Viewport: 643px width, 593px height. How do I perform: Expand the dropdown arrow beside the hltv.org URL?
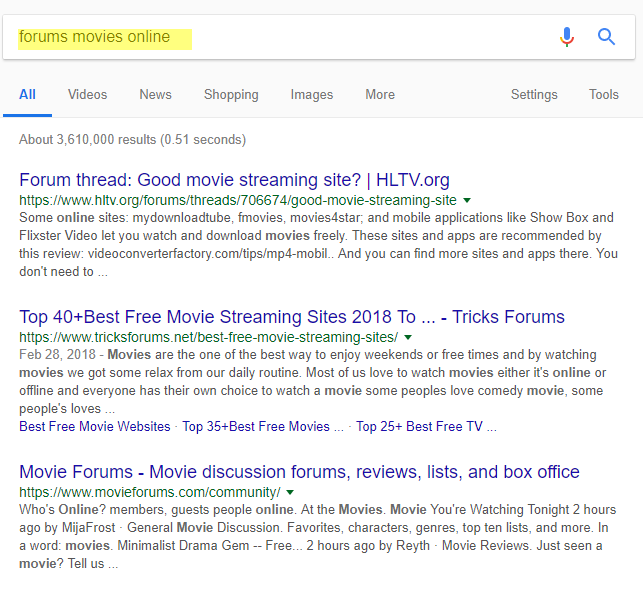click(467, 201)
